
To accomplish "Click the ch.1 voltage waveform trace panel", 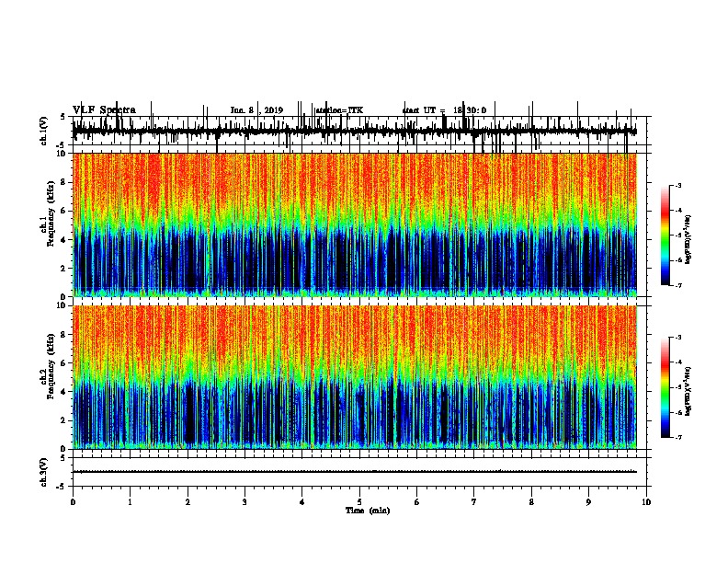I will click(359, 131).
